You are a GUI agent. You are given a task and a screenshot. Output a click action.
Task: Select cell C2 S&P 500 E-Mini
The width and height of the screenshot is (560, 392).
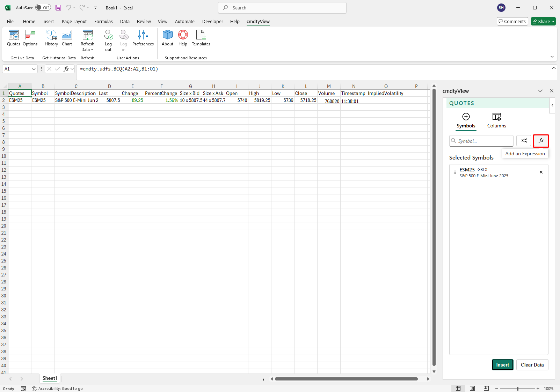(x=76, y=100)
